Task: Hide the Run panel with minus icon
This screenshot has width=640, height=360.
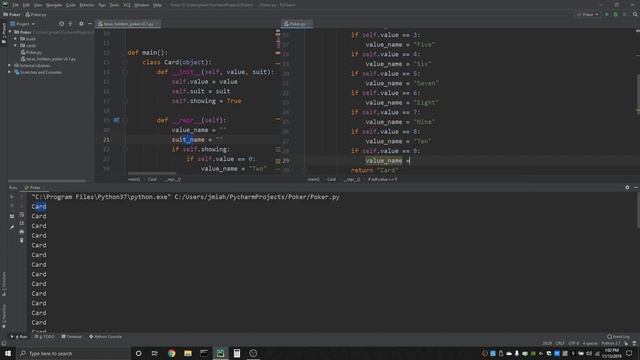Action: point(636,187)
